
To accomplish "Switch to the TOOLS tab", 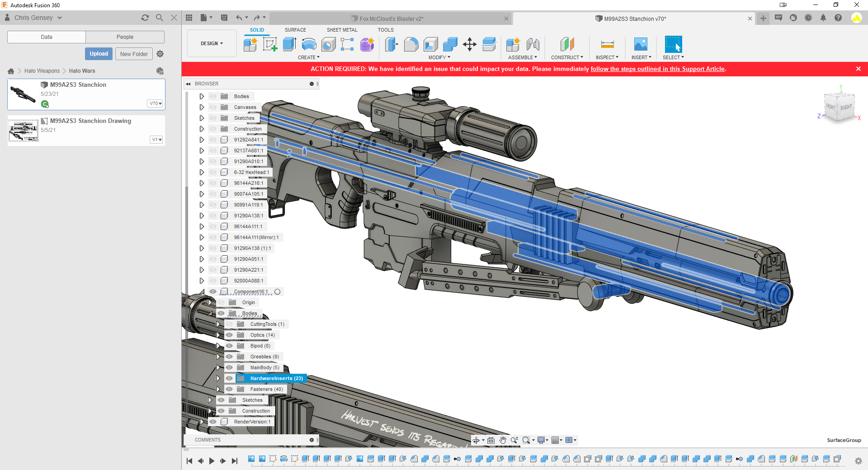I will point(386,30).
